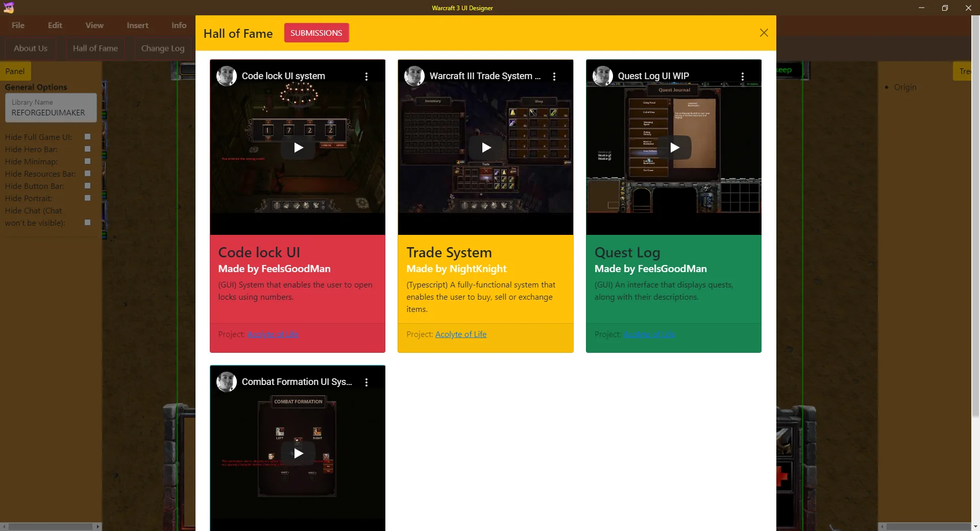
Task: Open Acolyte of Life link under Trade System
Action: [461, 334]
